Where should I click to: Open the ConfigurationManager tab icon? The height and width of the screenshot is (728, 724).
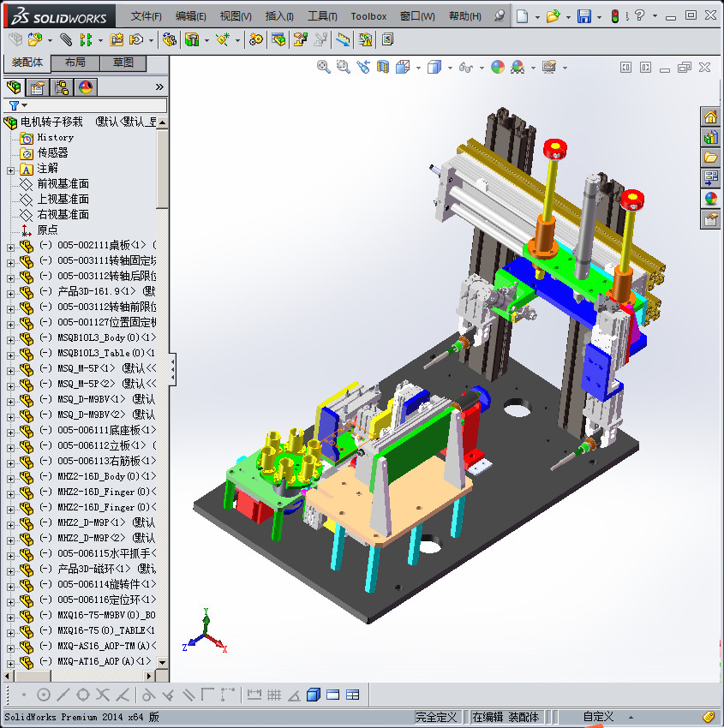click(x=62, y=87)
